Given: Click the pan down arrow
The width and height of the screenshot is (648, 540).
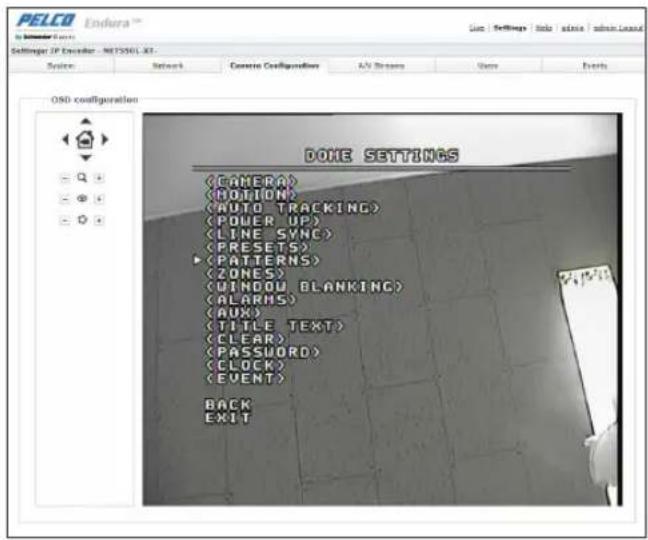Looking at the screenshot, I should (86, 157).
